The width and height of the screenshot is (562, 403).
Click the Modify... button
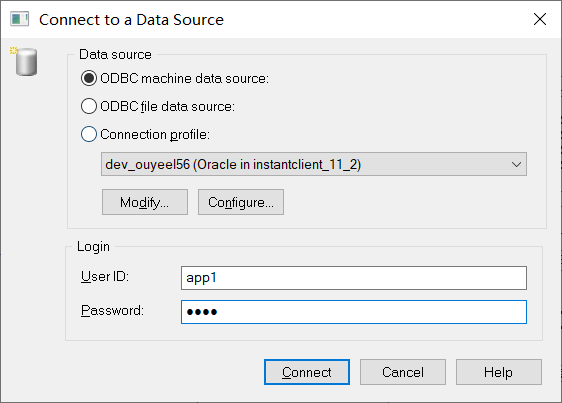click(145, 202)
